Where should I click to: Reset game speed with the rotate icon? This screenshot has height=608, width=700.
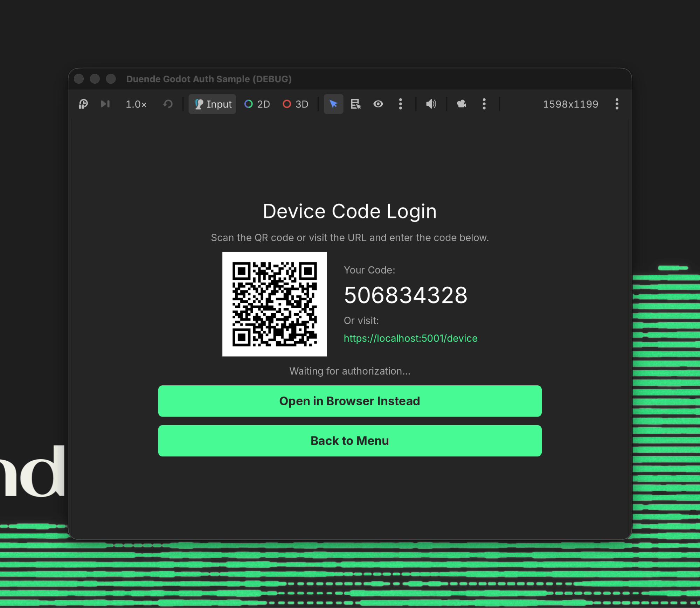click(x=168, y=104)
